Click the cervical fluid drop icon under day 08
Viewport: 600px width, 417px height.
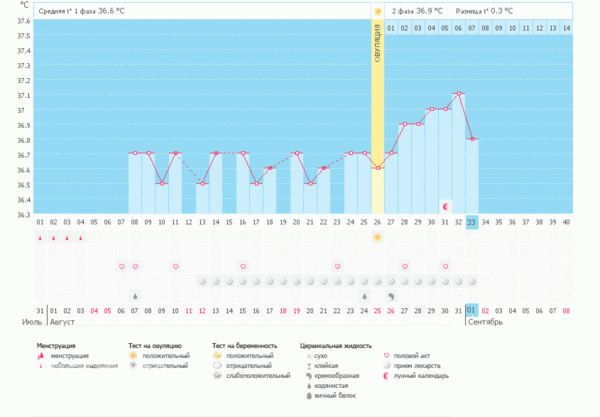tap(135, 296)
